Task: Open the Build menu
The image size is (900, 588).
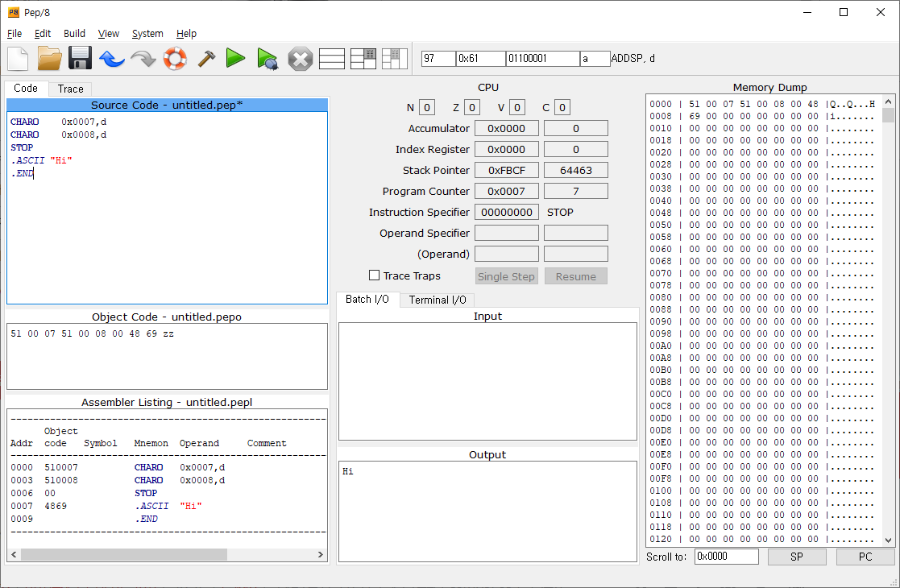Action: tap(75, 33)
